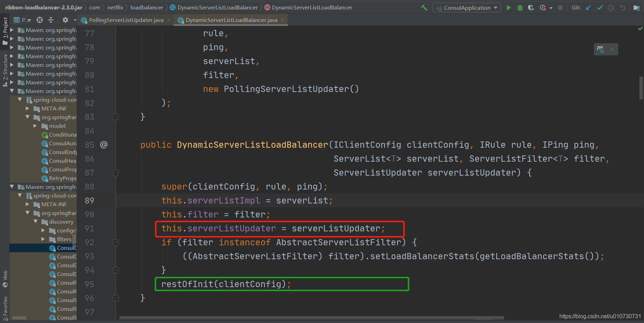Viewport: 644px width, 323px height.
Task: Open the profiler options dropdown arrow
Action: tap(551, 8)
